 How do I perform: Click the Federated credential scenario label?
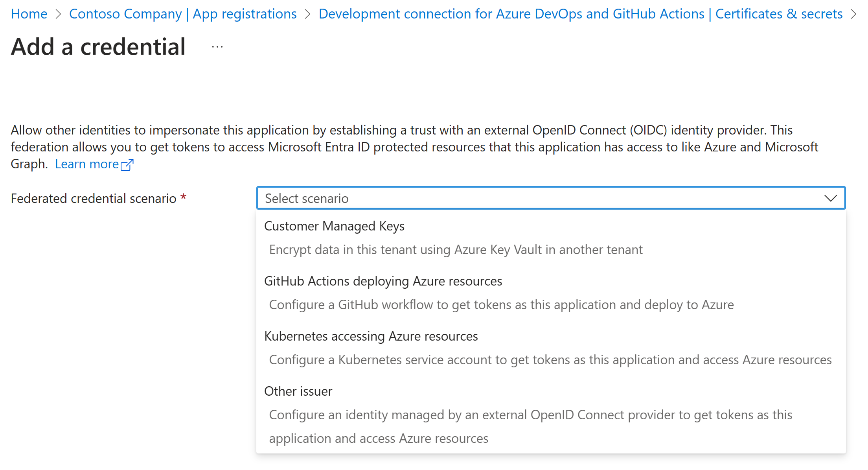pyautogui.click(x=94, y=199)
